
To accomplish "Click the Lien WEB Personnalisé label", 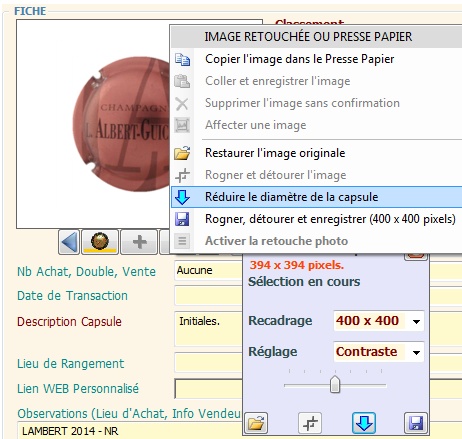I will pos(78,388).
